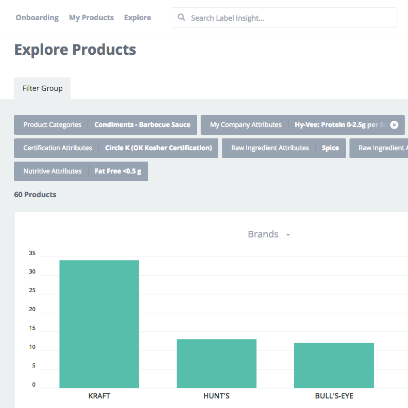Viewport: 408px width, 408px height.
Task: Click the Spice filter value
Action: pyautogui.click(x=330, y=148)
